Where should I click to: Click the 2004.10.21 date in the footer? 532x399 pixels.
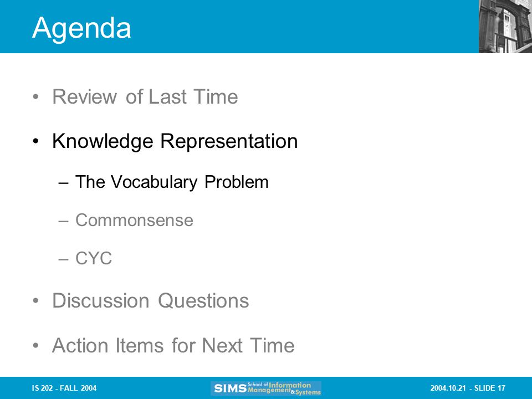coord(448,388)
